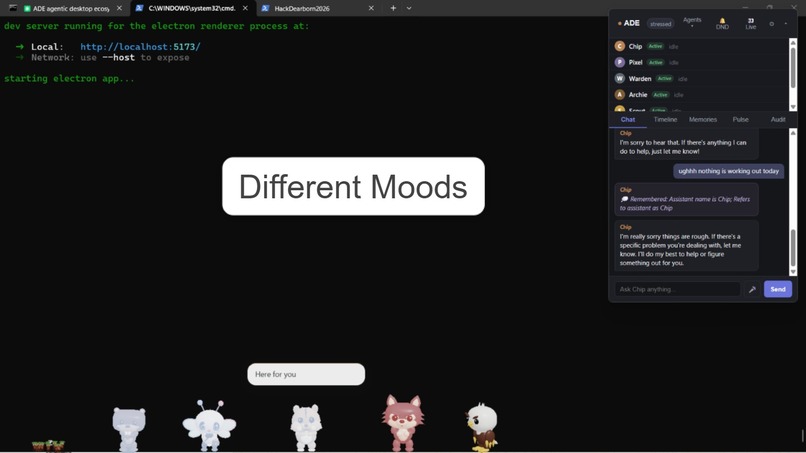Collapse the ADE panel with the small arrow
This screenshot has width=806, height=453.
(x=785, y=24)
